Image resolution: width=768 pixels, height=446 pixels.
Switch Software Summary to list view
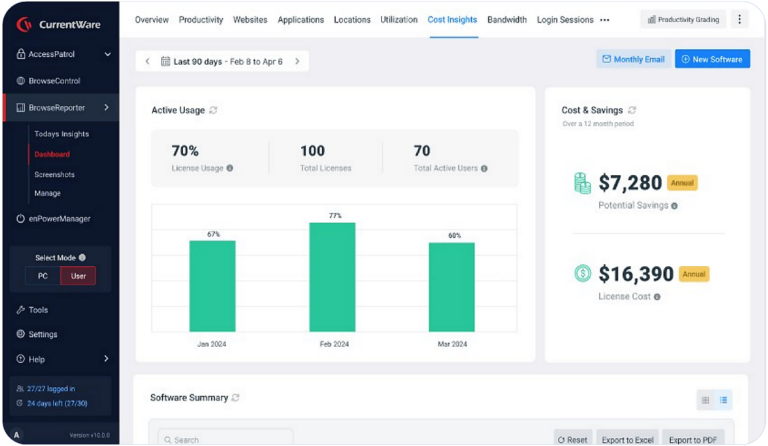click(x=723, y=400)
